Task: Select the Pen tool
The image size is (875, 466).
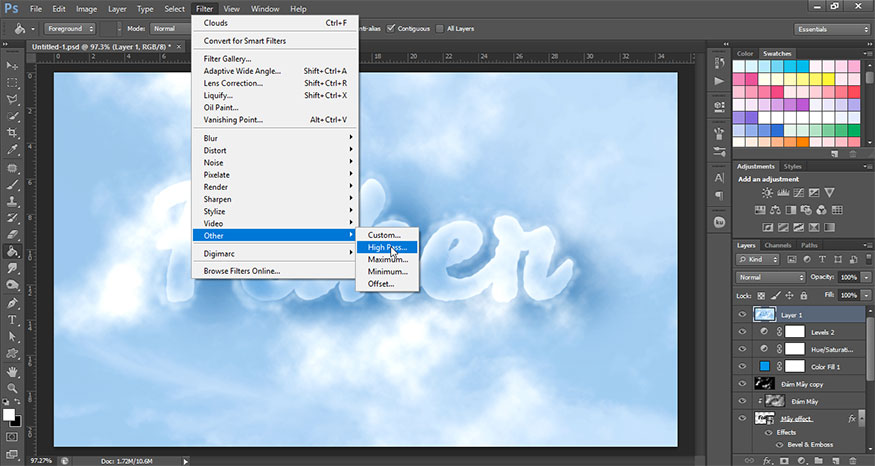Action: (12, 303)
